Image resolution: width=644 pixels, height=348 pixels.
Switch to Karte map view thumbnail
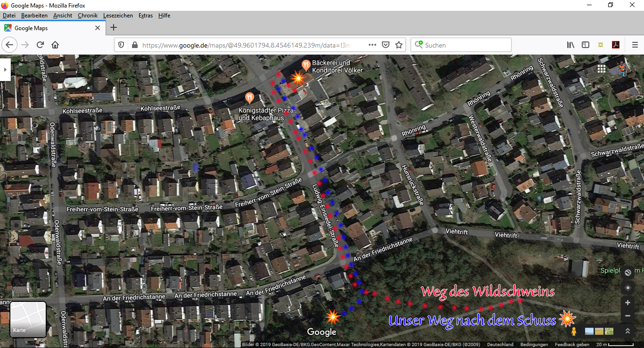[x=28, y=320]
